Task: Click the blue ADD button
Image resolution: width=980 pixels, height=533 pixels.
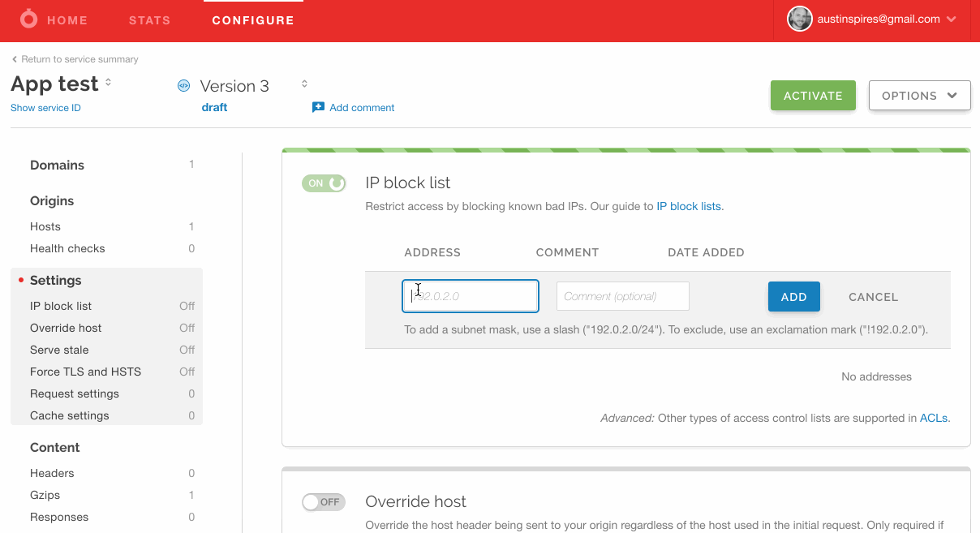Action: click(x=793, y=297)
